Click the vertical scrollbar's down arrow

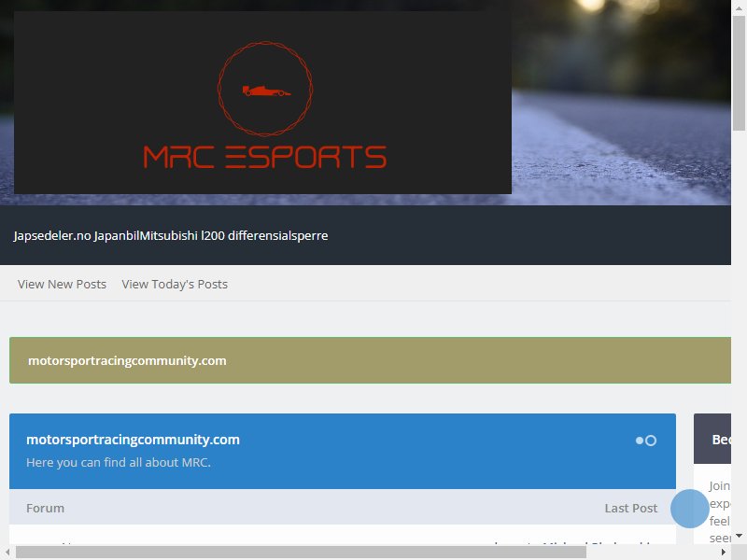pos(739,536)
